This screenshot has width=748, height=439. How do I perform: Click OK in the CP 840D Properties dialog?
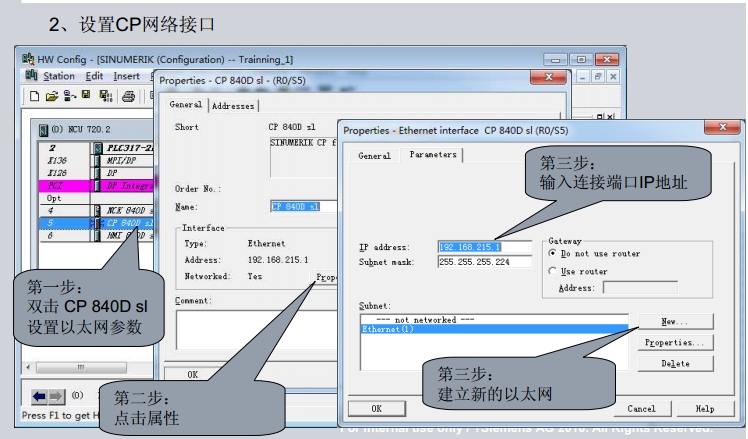pyautogui.click(x=193, y=375)
